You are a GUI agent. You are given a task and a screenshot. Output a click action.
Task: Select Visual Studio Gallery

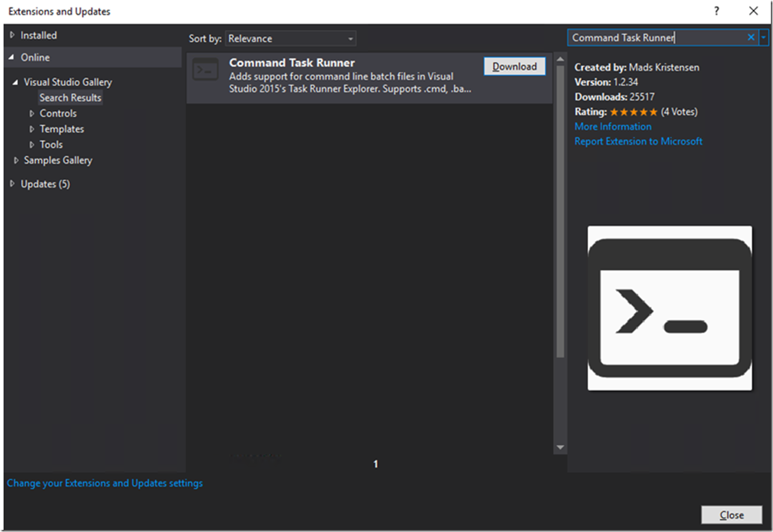tap(68, 82)
